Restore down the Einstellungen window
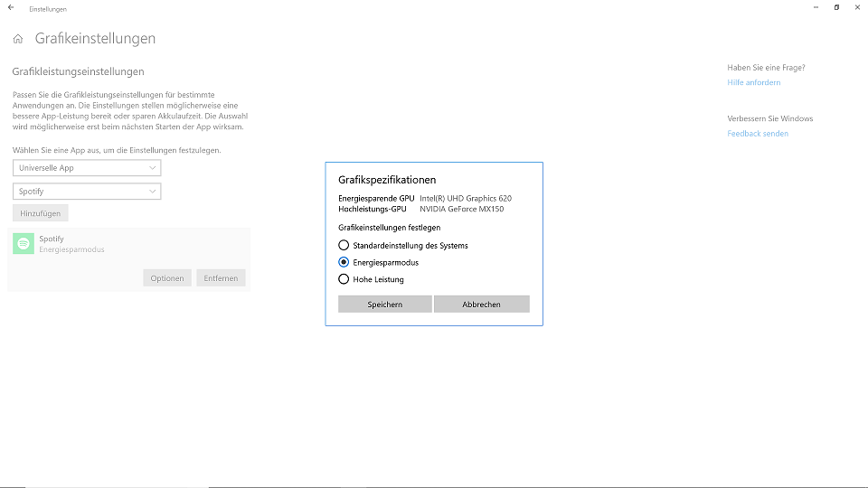Screen dimensions: 868x488 coord(836,8)
